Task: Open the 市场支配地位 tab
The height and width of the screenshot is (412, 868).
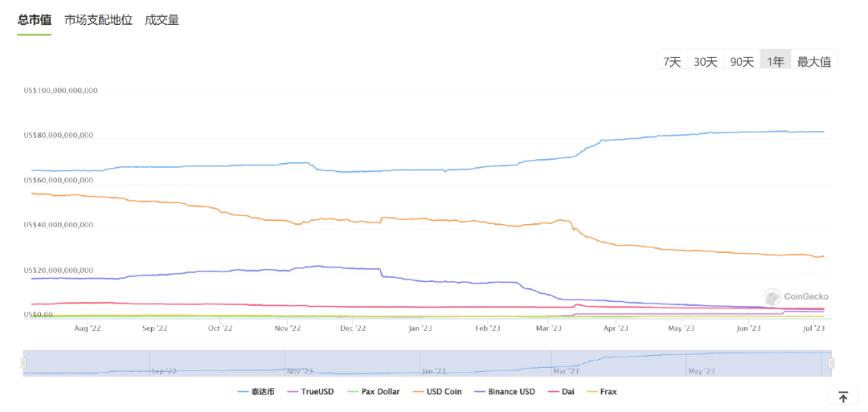Action: click(x=98, y=20)
